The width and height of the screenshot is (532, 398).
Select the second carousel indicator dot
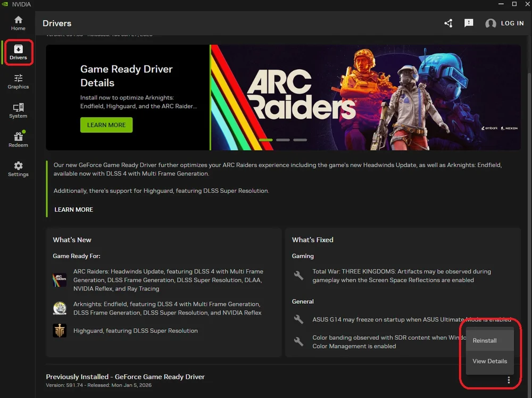[x=282, y=139]
